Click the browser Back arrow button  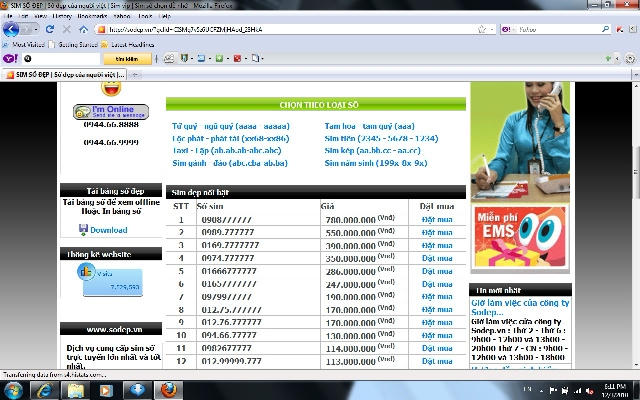click(13, 30)
